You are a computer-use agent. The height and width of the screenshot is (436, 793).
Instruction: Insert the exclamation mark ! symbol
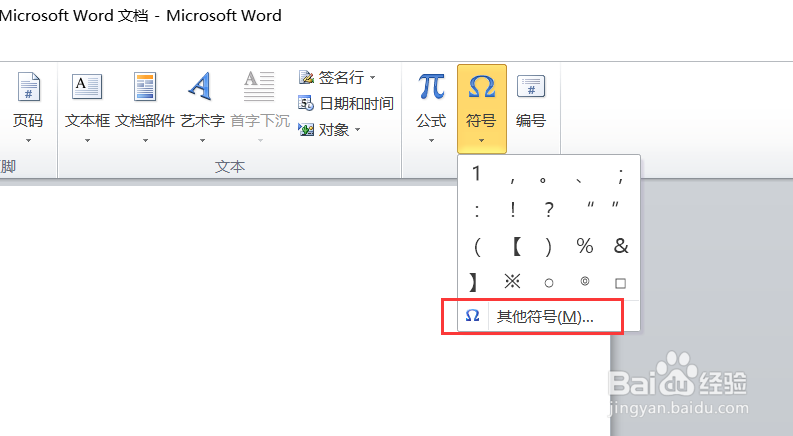click(x=513, y=209)
